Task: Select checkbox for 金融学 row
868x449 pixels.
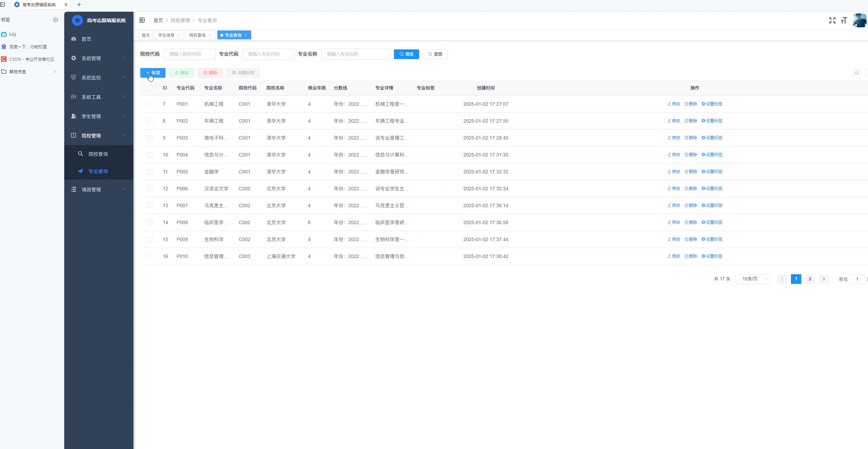Action: [150, 172]
